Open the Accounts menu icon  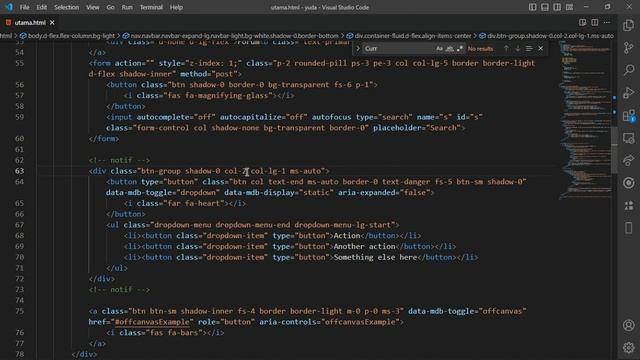point(629,325)
